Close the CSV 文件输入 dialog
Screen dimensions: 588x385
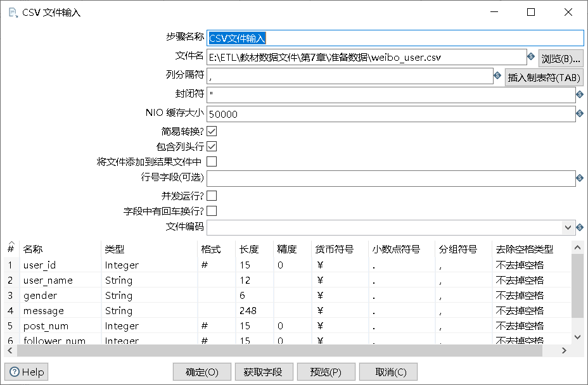click(x=568, y=12)
